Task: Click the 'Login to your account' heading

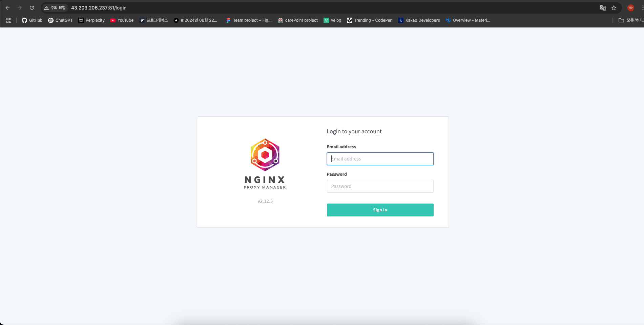Action: tap(354, 131)
